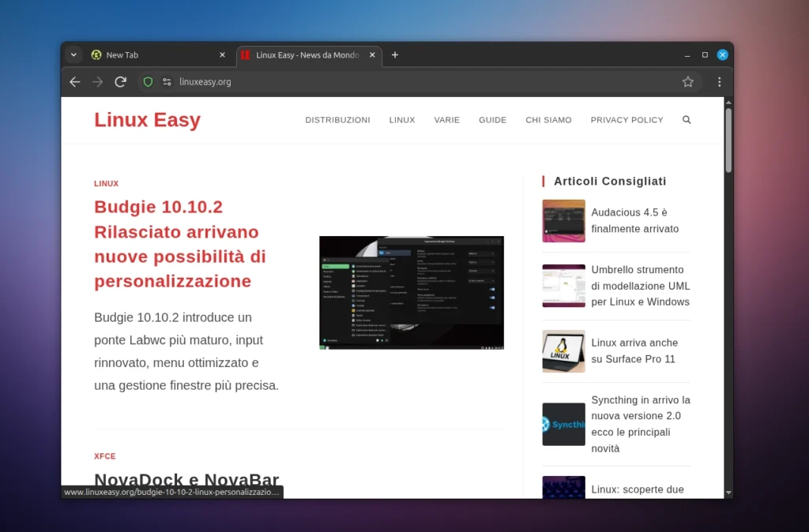Reload the current page
Viewport: 809px width, 532px height.
tap(121, 82)
